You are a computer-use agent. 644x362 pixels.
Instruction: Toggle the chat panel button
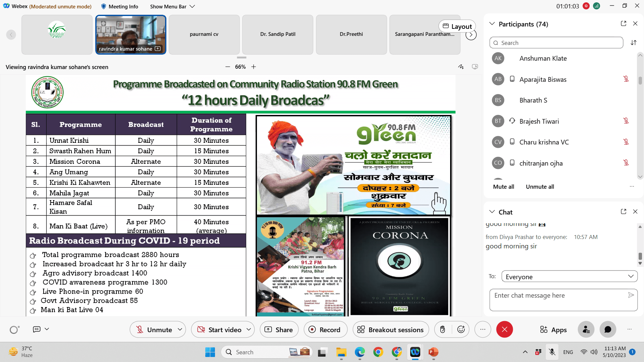click(607, 329)
